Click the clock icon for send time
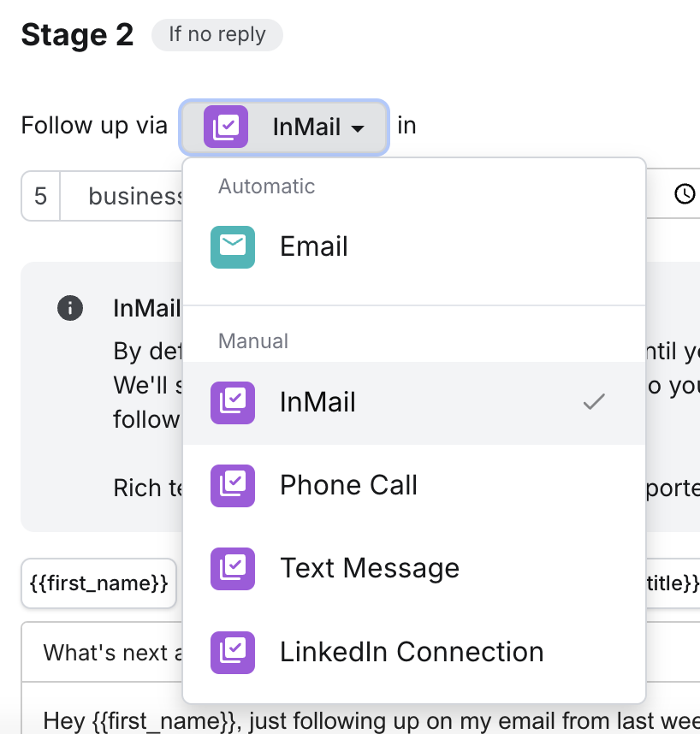The width and height of the screenshot is (700, 734). [x=685, y=194]
